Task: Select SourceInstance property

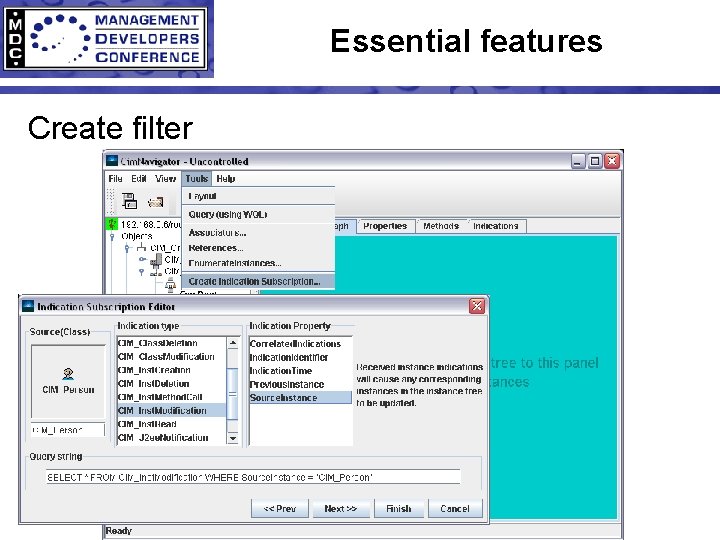Action: point(300,398)
